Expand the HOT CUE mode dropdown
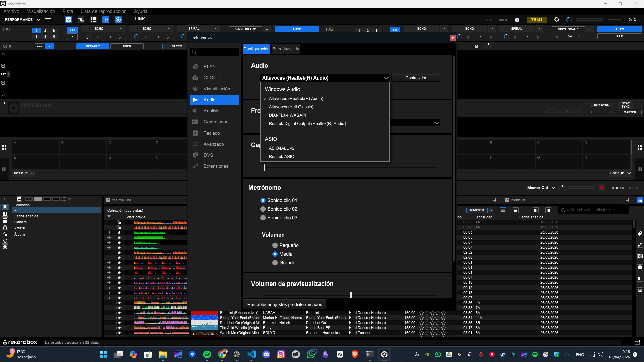 click(x=33, y=173)
